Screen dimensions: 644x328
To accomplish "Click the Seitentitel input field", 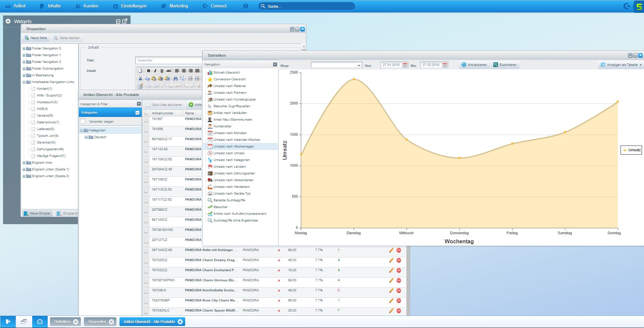I will [169, 60].
